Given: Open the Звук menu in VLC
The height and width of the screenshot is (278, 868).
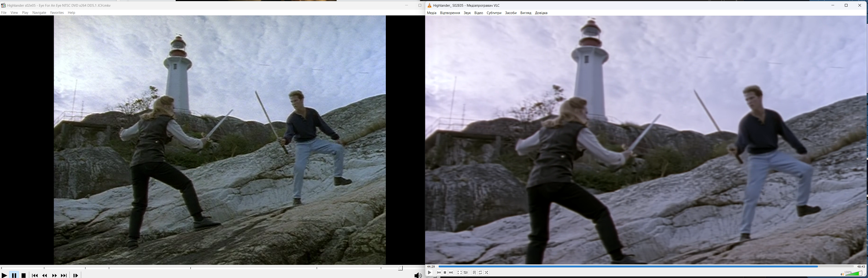Looking at the screenshot, I should pos(467,13).
